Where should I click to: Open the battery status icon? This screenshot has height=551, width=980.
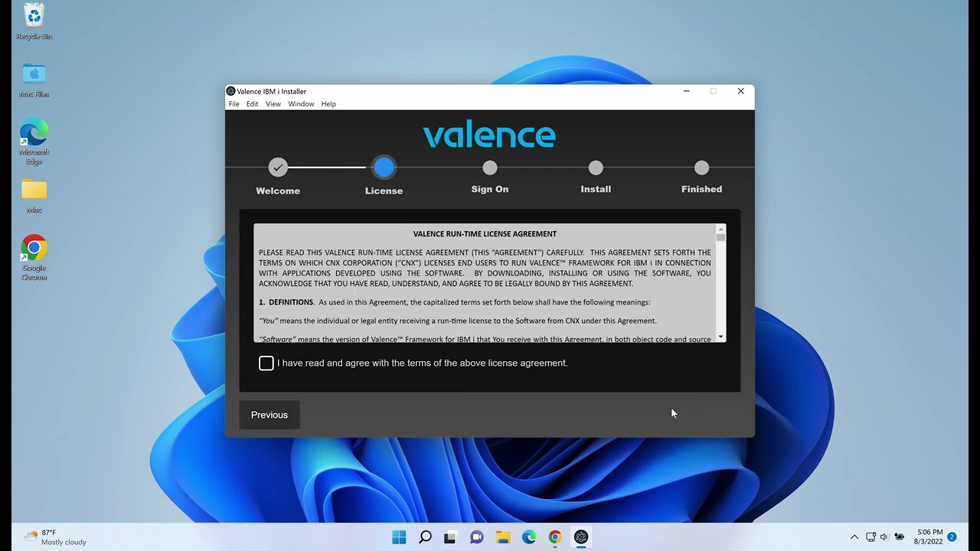(900, 537)
